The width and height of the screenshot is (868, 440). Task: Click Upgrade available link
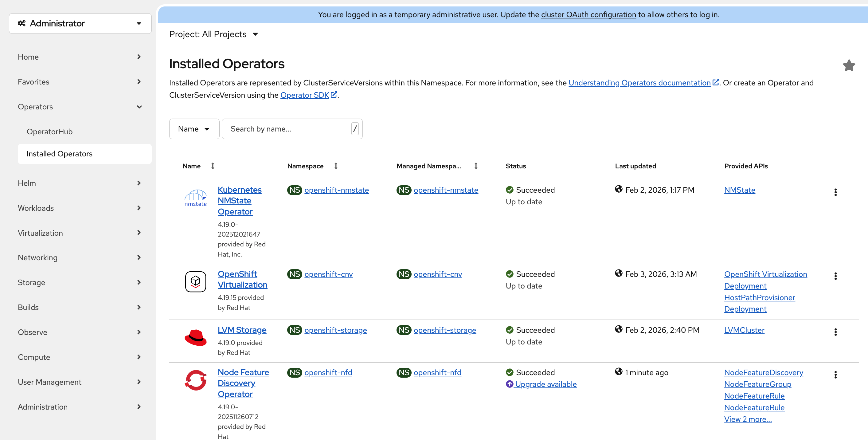pyautogui.click(x=545, y=384)
